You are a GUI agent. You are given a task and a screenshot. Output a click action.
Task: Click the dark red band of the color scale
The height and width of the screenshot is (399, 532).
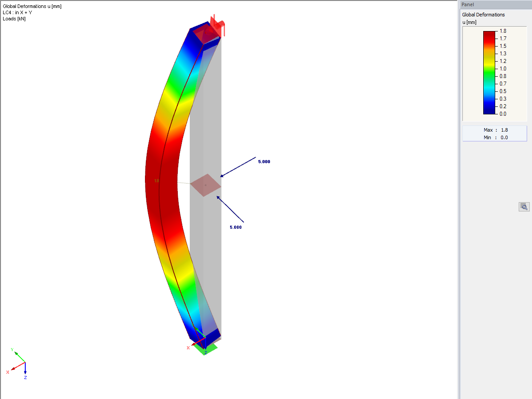pyautogui.click(x=489, y=35)
